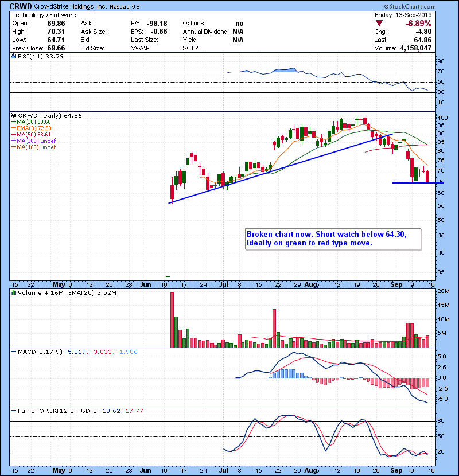Image resolution: width=459 pixels, height=476 pixels.
Task: Click the Low price 64.71 value
Action: point(56,40)
